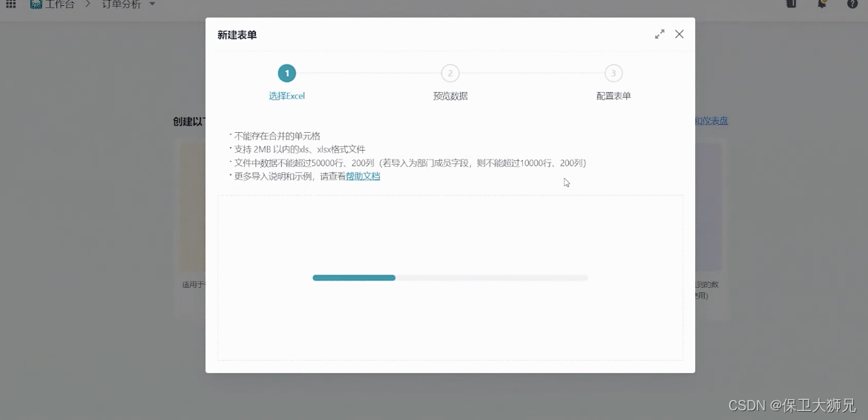Select step 2 circle in wizard
Viewport: 868px width, 420px height.
coord(450,73)
